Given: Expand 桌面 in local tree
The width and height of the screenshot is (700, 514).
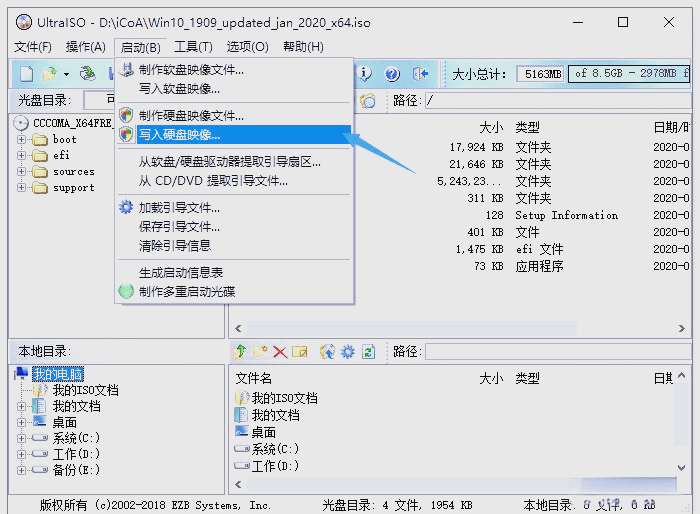Looking at the screenshot, I should pos(21,422).
